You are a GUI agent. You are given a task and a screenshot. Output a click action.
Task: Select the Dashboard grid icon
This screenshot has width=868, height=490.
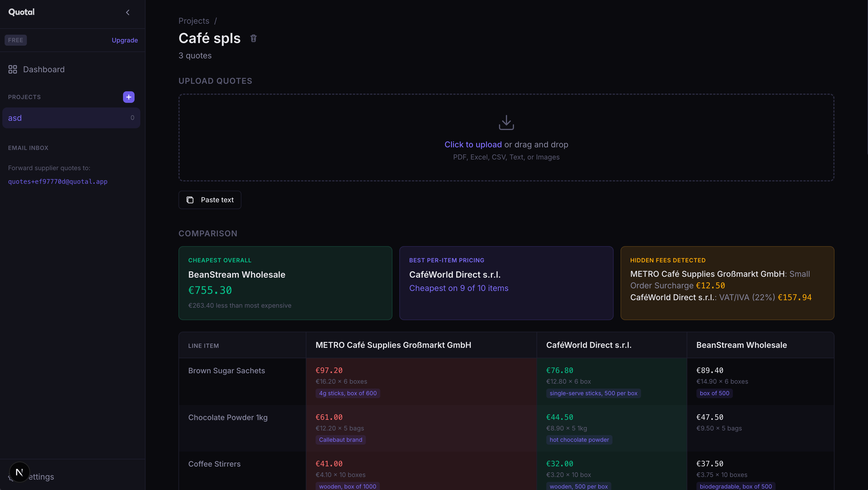point(12,69)
